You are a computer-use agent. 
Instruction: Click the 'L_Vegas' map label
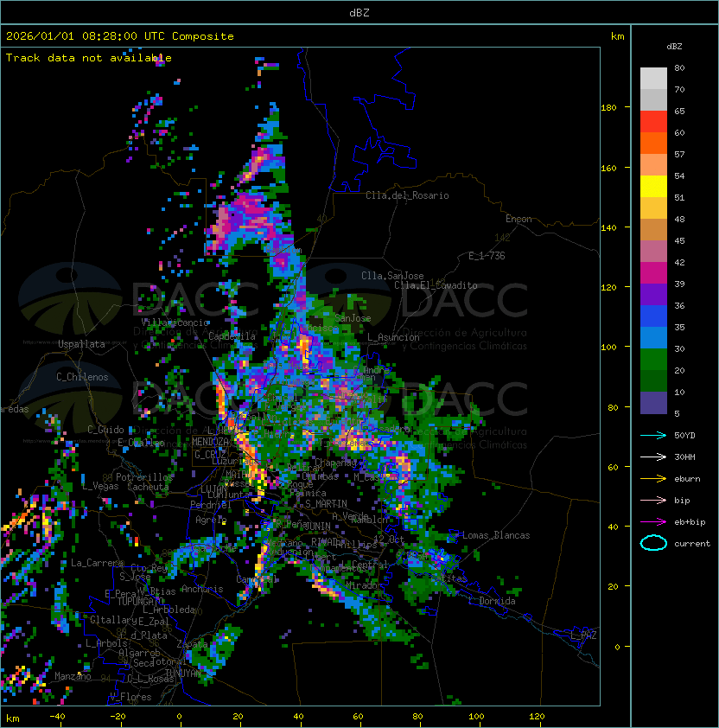coord(100,486)
